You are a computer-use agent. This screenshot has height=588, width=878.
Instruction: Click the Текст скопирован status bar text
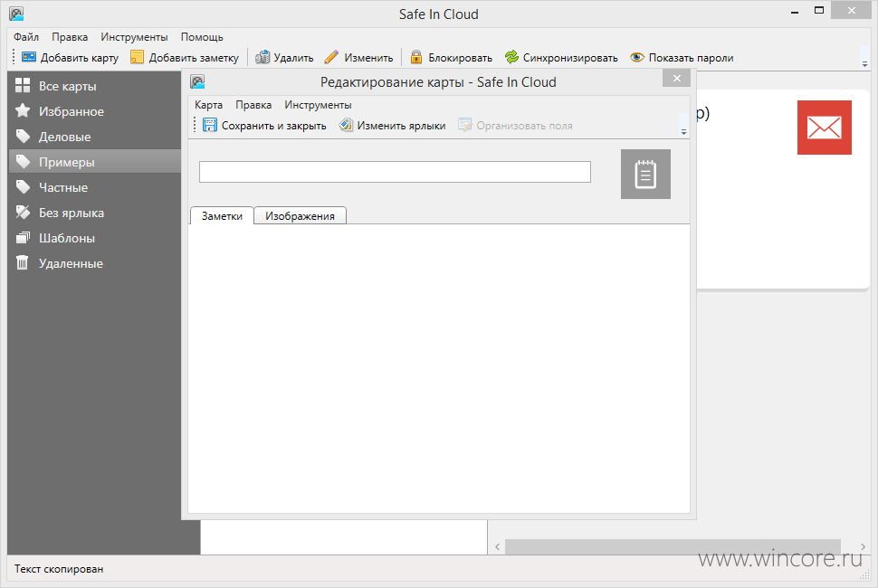[x=59, y=568]
